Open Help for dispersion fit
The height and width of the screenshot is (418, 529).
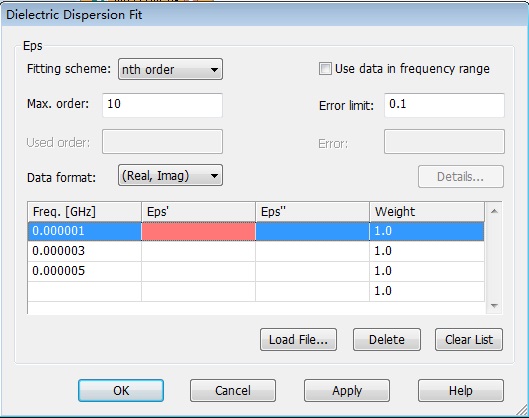461,390
